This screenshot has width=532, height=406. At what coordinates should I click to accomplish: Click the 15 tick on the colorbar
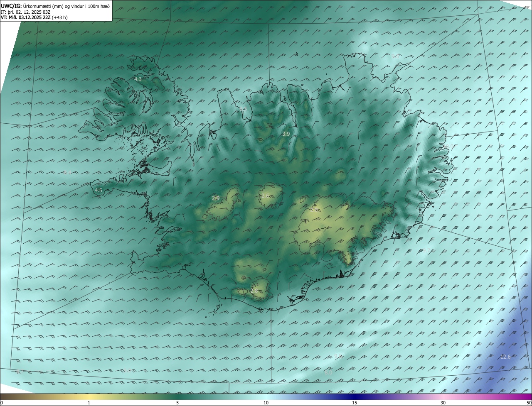pos(355,403)
